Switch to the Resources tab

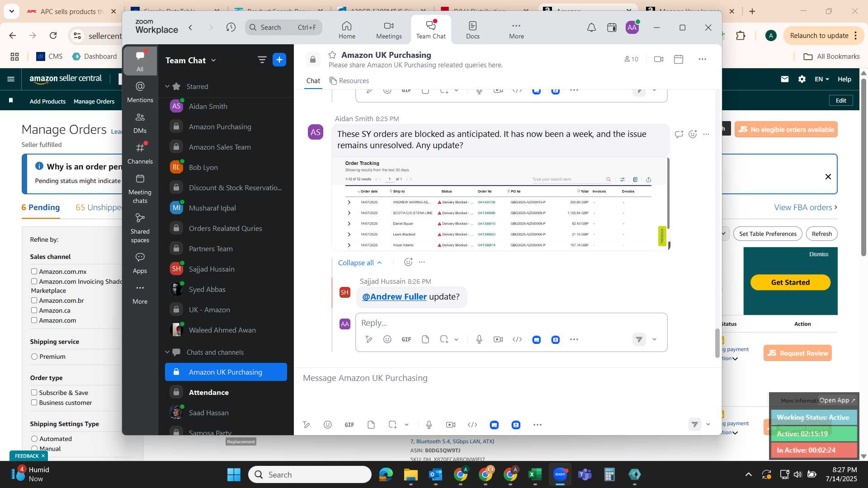click(349, 81)
